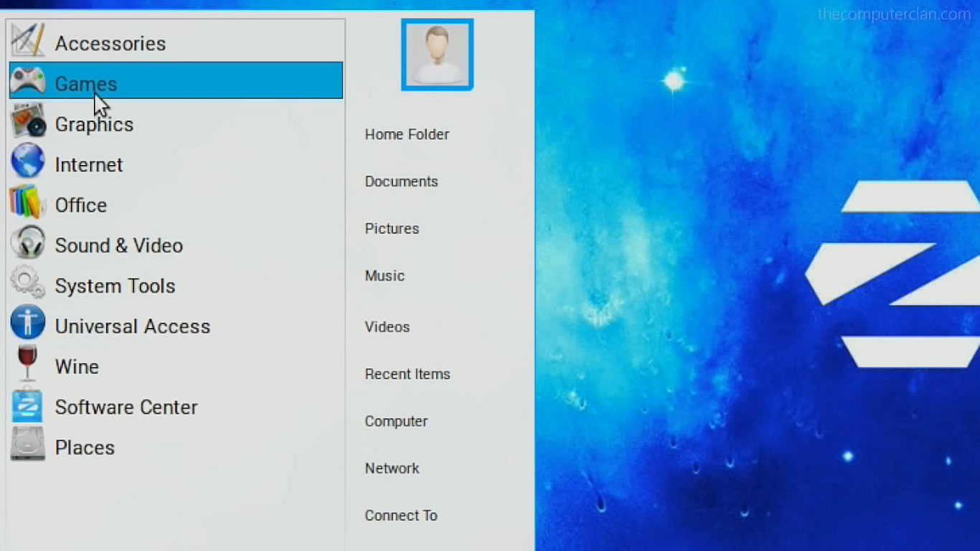Open the Documents folder shortcut
This screenshot has width=980, height=551.
click(x=401, y=182)
